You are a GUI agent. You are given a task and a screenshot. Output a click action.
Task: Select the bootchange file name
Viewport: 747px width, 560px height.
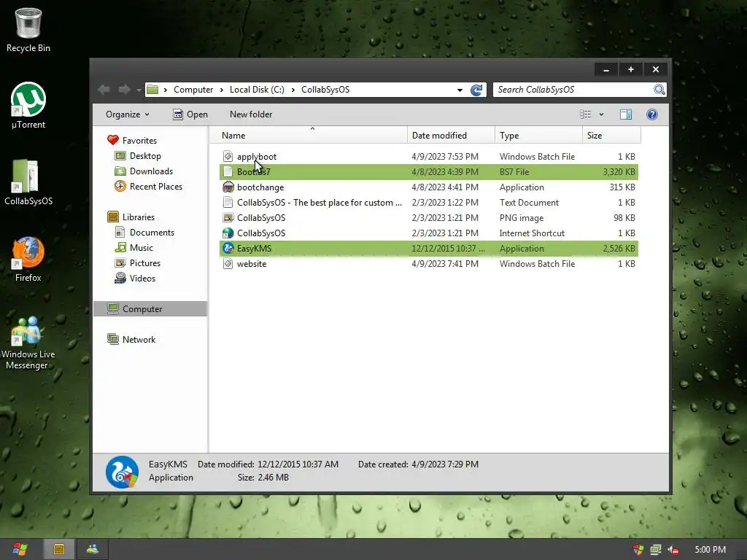260,187
